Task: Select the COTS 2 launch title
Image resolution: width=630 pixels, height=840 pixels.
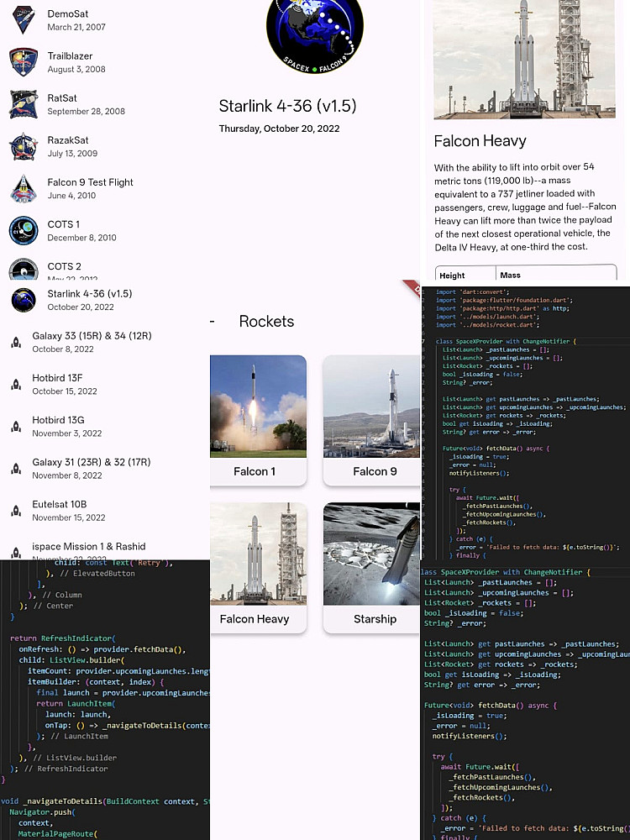Action: pyautogui.click(x=64, y=266)
